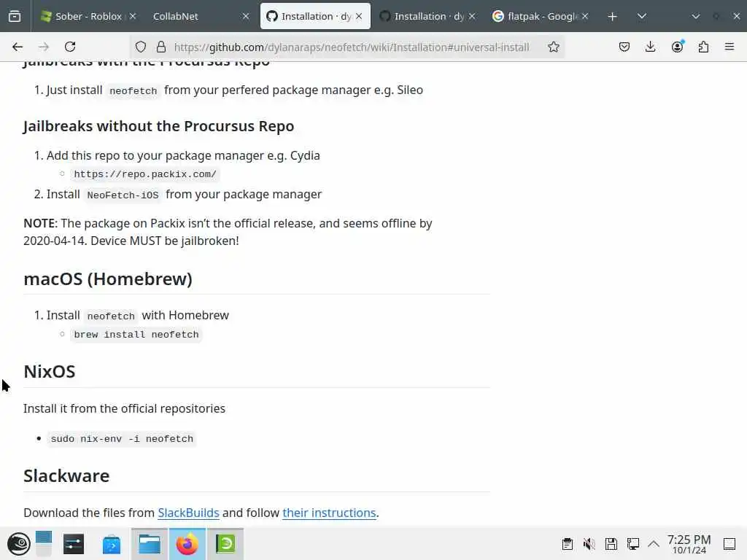The image size is (747, 560).
Task: Toggle the muted volume icon
Action: (x=589, y=544)
